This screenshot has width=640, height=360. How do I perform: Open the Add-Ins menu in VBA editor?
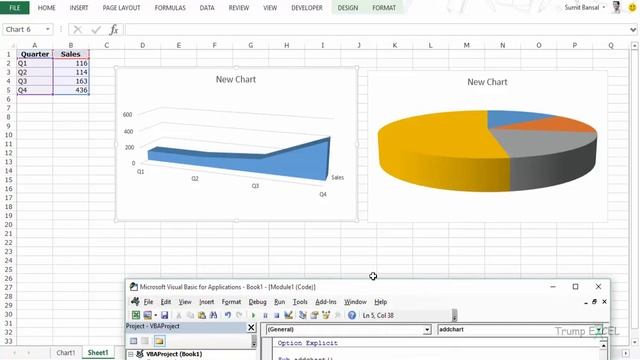(x=326, y=302)
